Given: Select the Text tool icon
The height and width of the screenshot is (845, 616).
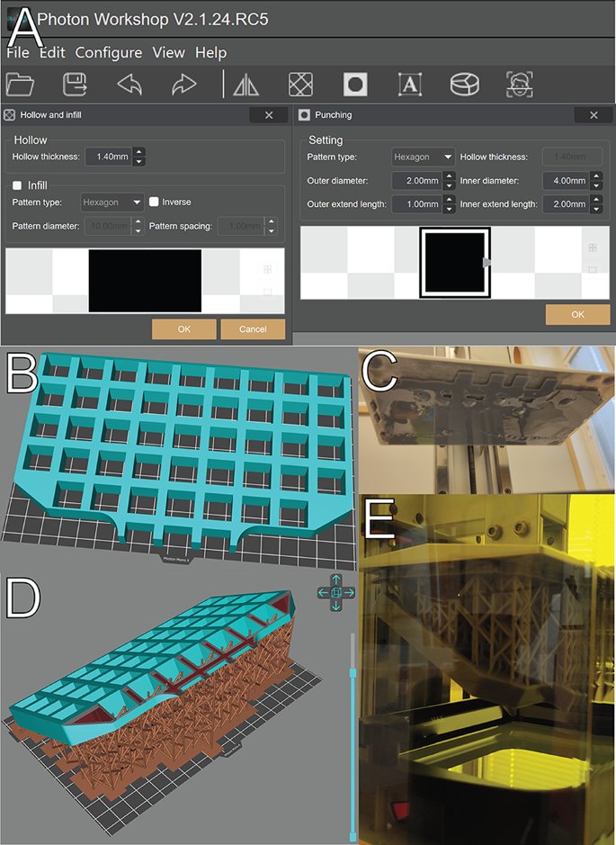Looking at the screenshot, I should click(410, 85).
